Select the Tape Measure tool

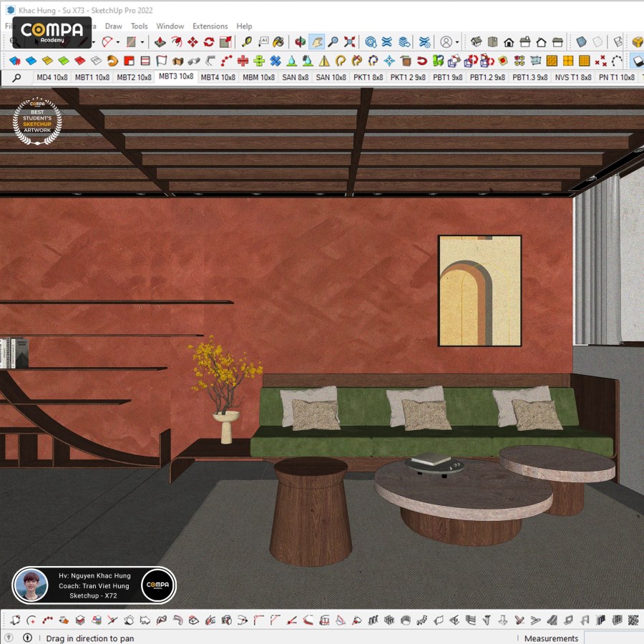(x=247, y=42)
